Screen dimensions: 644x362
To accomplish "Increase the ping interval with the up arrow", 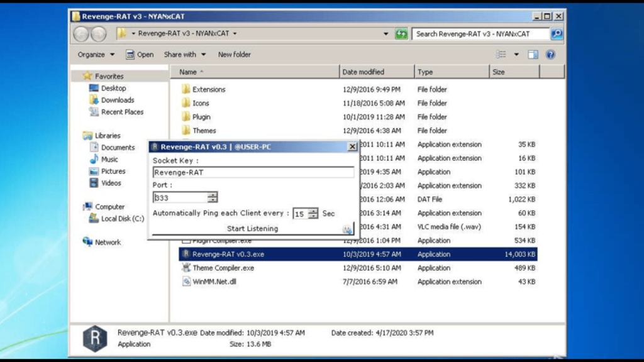I will coord(313,211).
